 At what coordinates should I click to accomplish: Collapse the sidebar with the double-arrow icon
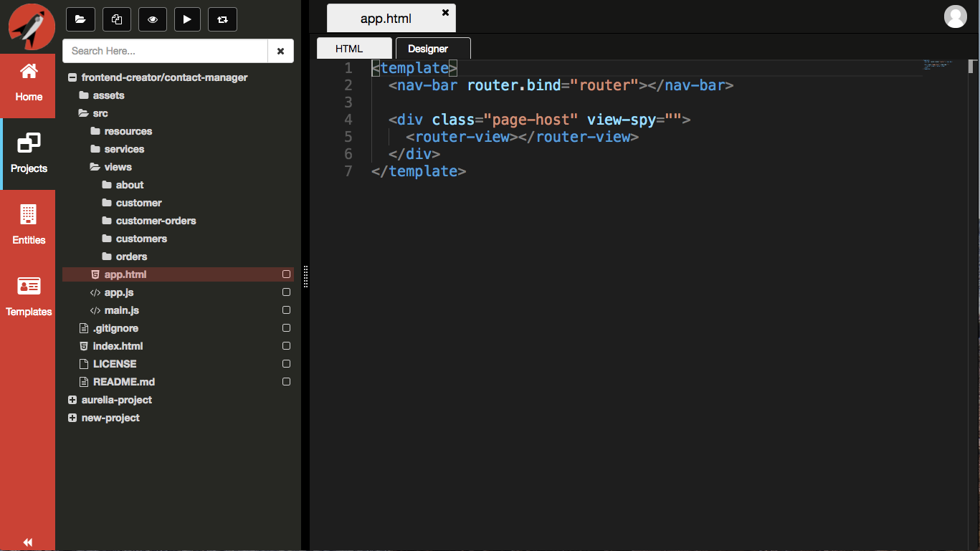click(28, 542)
